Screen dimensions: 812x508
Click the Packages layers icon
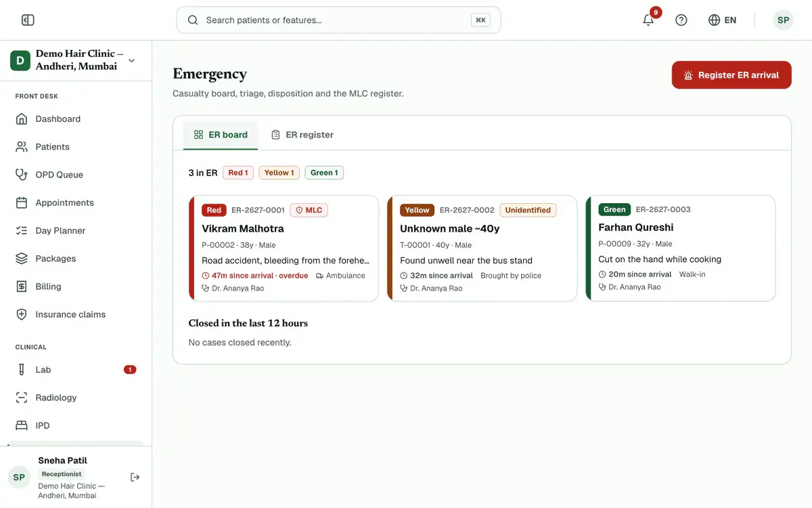[x=22, y=259]
